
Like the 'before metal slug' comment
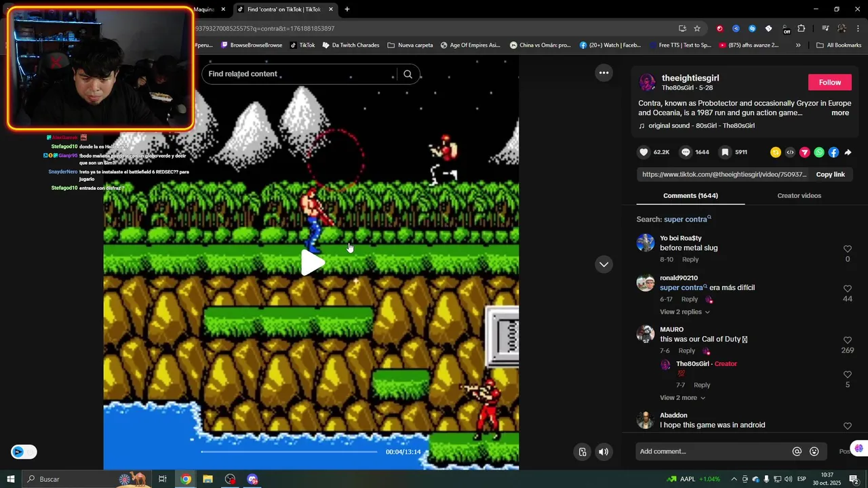(848, 249)
